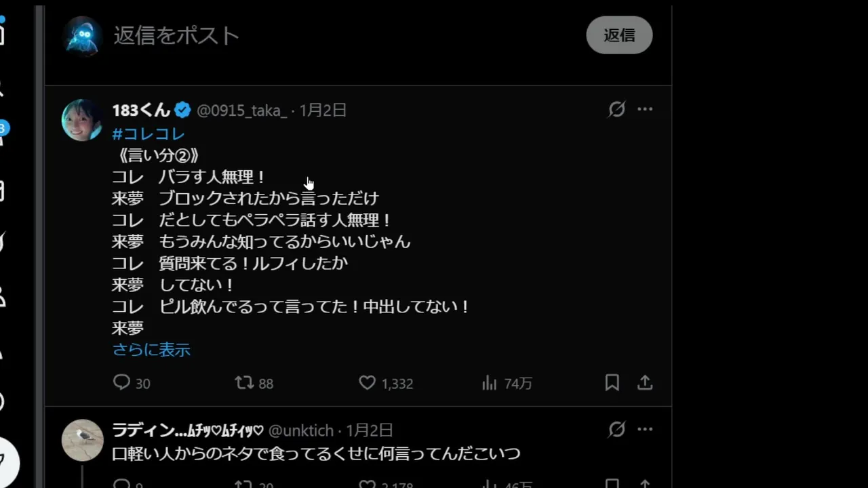
Task: Open the 1月2日 timestamp on 183くん post
Action: point(323,110)
